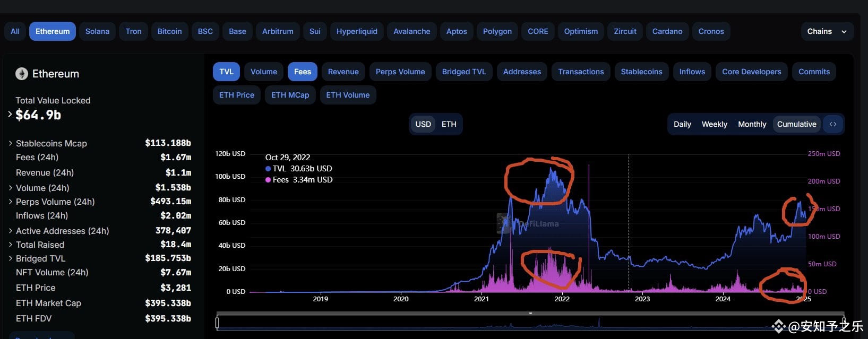Click the 2022 x-axis label on chart
868x339 pixels.
pos(562,299)
